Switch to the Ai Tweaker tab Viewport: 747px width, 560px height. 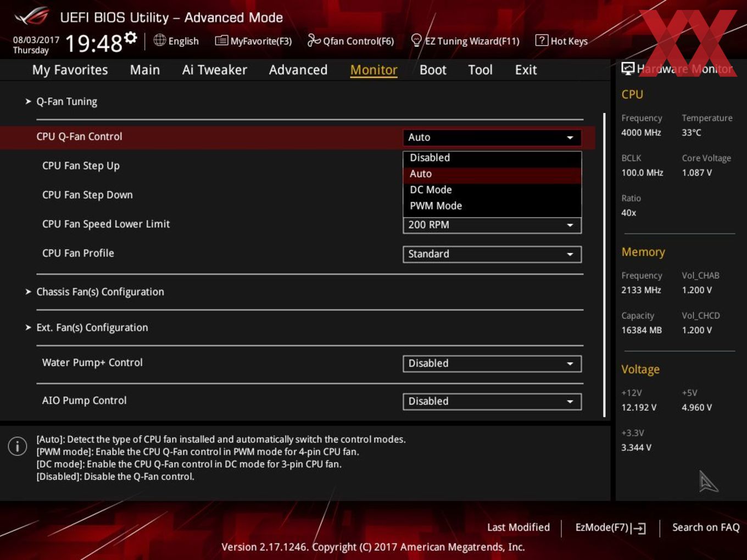[x=214, y=70]
